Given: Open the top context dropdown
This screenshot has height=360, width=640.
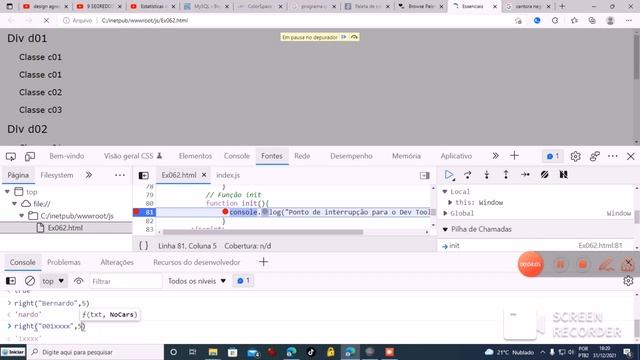Looking at the screenshot, I should click(x=53, y=281).
